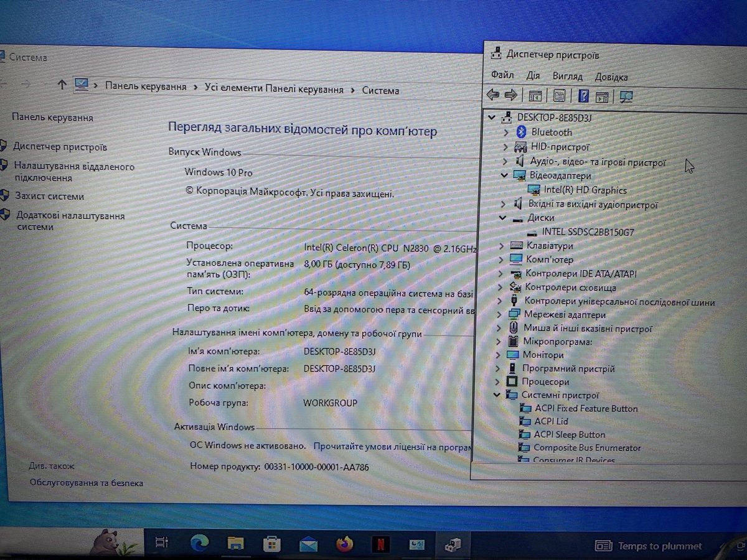This screenshot has width=747, height=560.
Task: Launch Netflix from the taskbar
Action: pyautogui.click(x=380, y=544)
